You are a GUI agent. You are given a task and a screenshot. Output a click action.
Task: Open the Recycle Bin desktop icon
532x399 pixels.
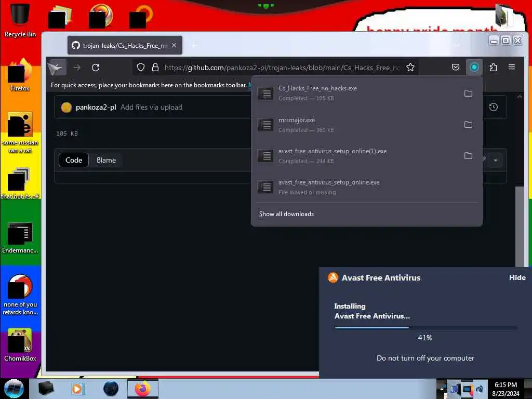(x=20, y=20)
